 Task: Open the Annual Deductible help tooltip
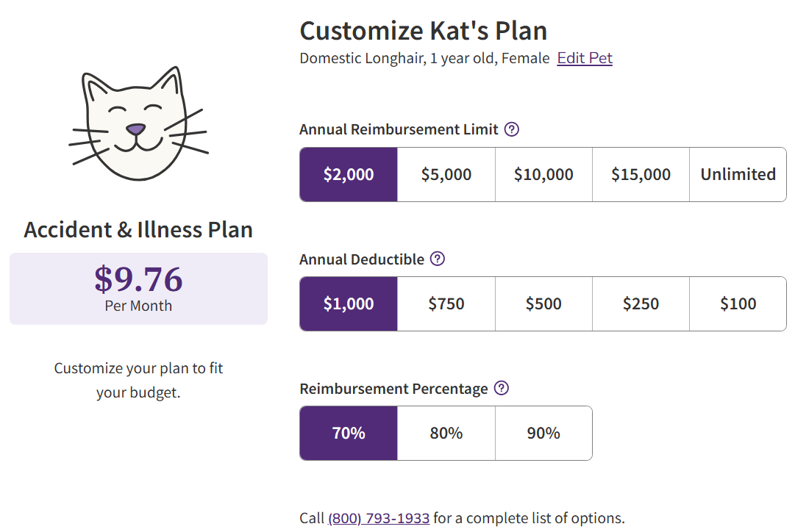(x=437, y=259)
